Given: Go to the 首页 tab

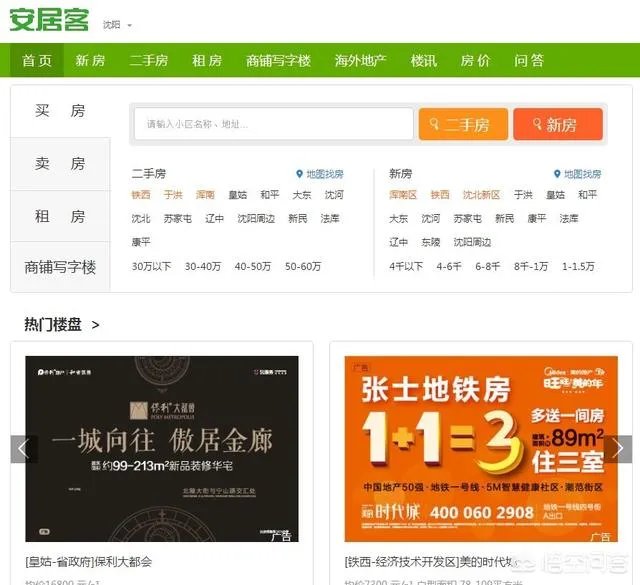Looking at the screenshot, I should 37,60.
